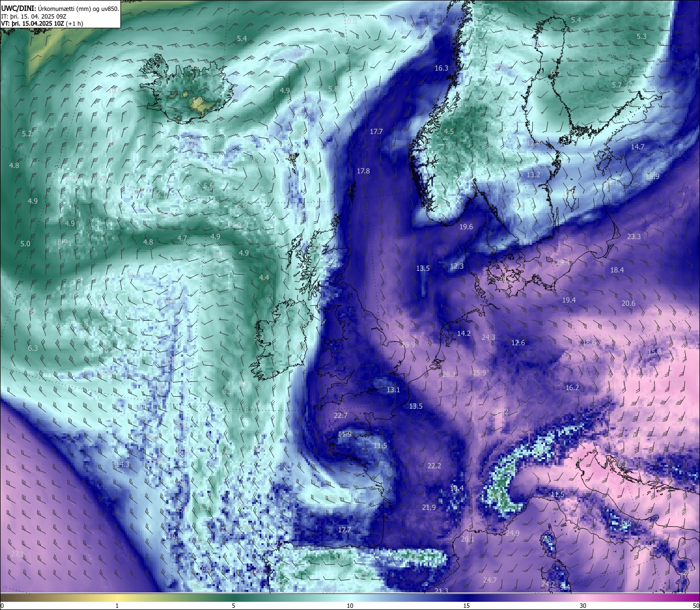The height and width of the screenshot is (610, 700).
Task: Click the 16.3 value off northern Norway
Action: coord(441,68)
